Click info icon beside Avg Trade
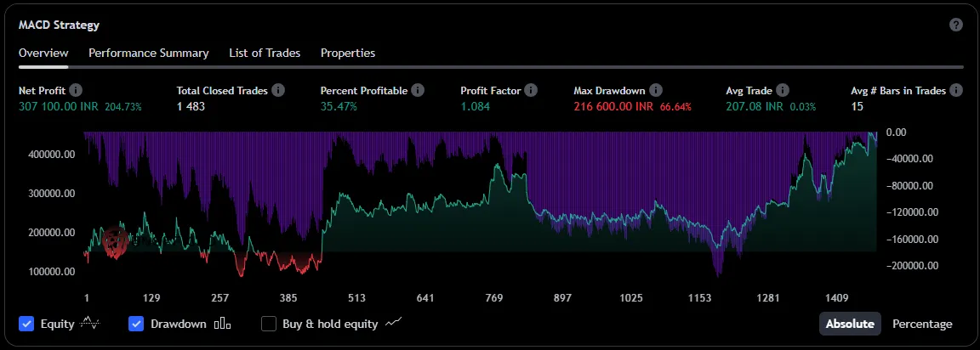This screenshot has width=980, height=350. [783, 90]
